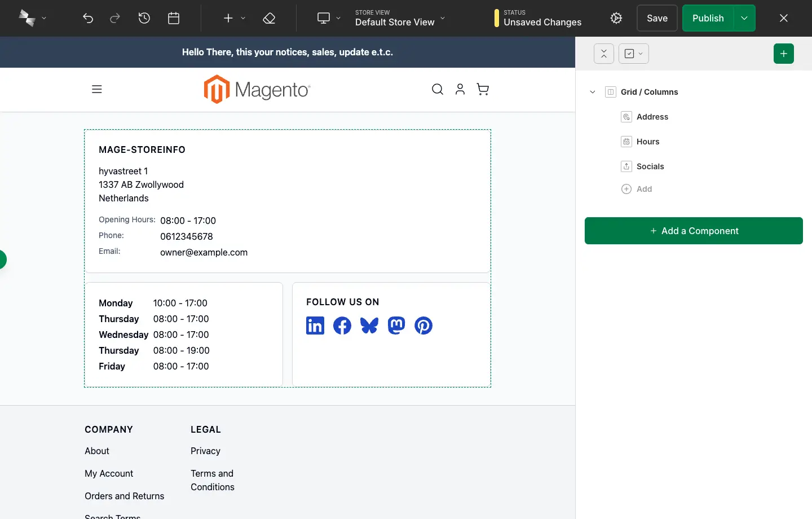Expand the Grid / Columns tree node
Viewport: 812px width, 519px height.
pos(592,91)
